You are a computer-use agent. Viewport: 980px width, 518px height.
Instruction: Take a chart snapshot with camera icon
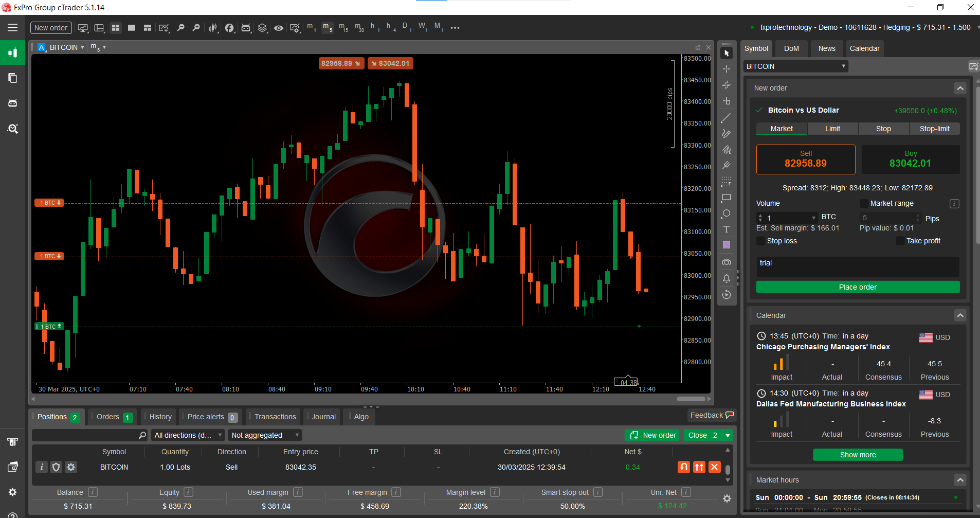[x=726, y=262]
